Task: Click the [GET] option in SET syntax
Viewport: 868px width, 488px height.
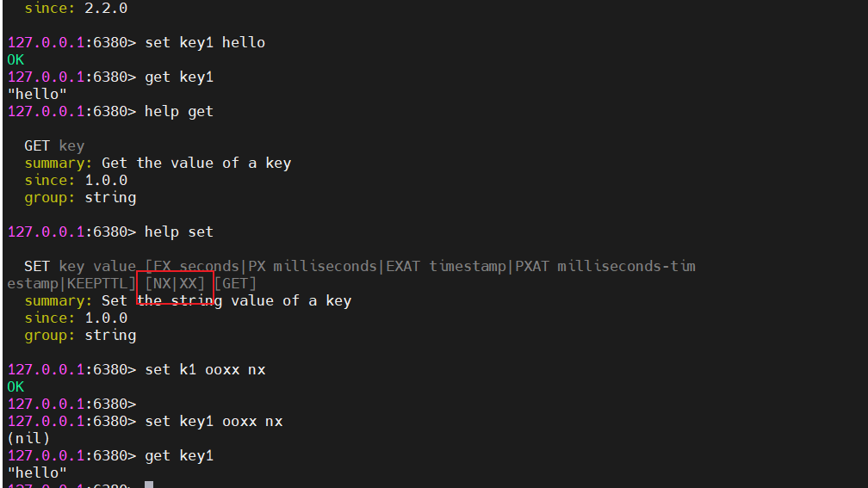Action: pos(235,284)
